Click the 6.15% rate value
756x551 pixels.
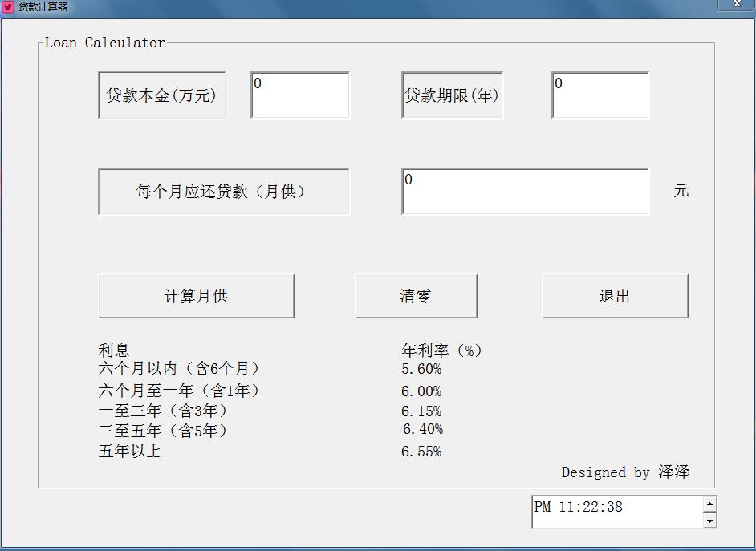421,411
